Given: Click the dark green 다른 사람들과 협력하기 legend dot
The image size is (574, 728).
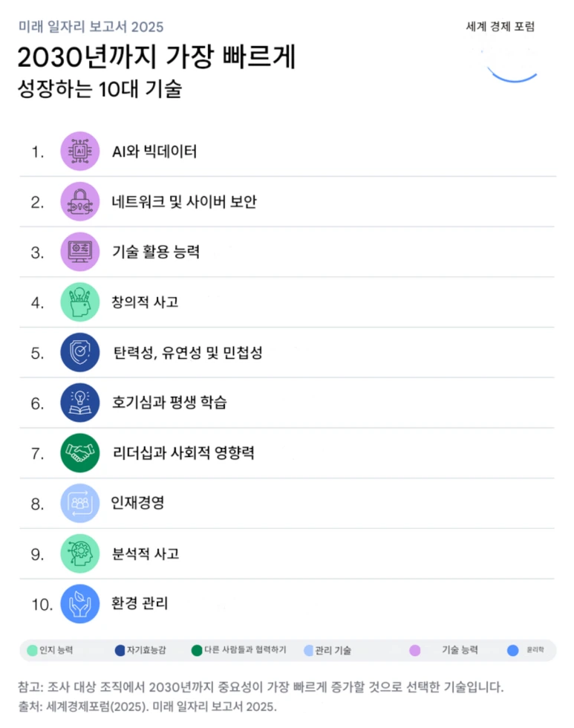Looking at the screenshot, I should [197, 650].
